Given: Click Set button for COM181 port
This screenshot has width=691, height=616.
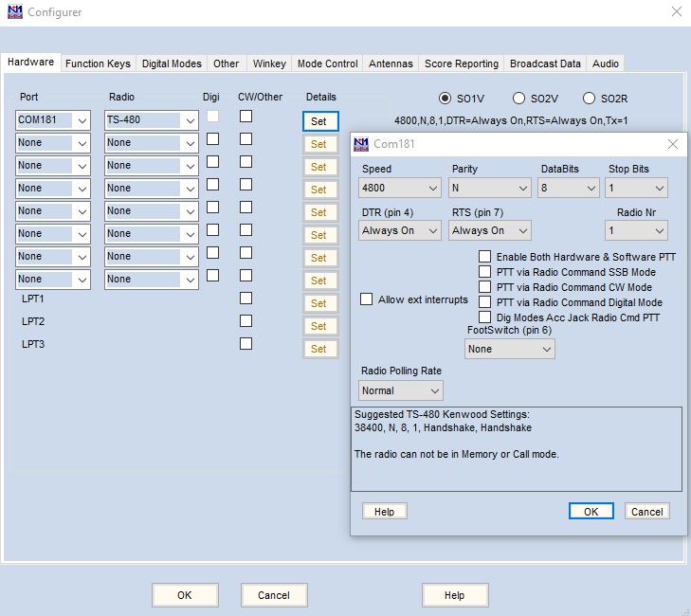Looking at the screenshot, I should pyautogui.click(x=319, y=121).
